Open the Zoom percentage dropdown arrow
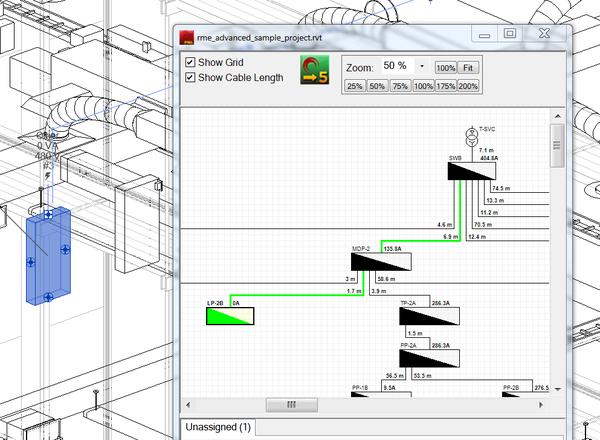Screen dimensions: 600x440 pyautogui.click(x=422, y=66)
